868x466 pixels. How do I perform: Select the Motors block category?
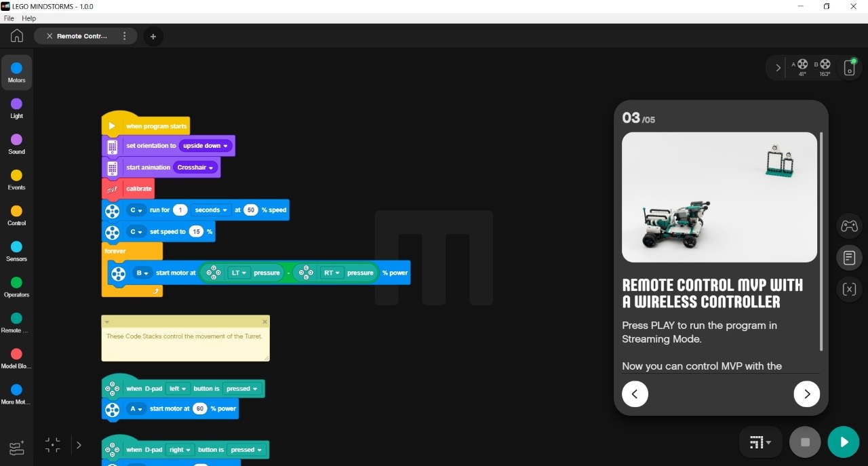pyautogui.click(x=16, y=73)
